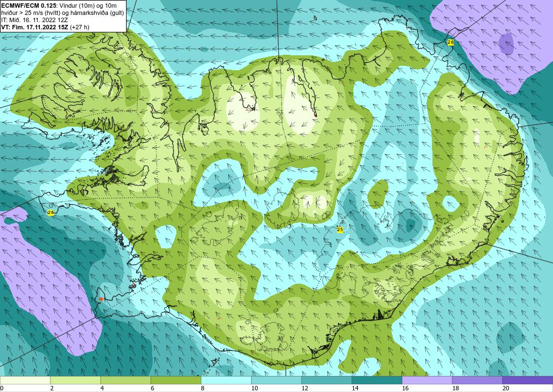Click the scale number '10' on the colorbar
This screenshot has width=553, height=392.
(254, 389)
